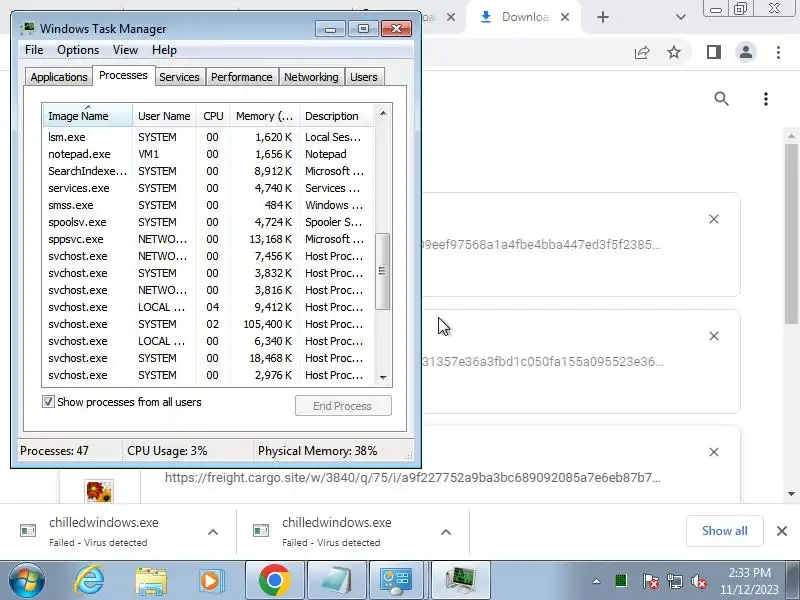The image size is (800, 600).
Task: Click process list scroll down arrow
Action: pyautogui.click(x=383, y=377)
